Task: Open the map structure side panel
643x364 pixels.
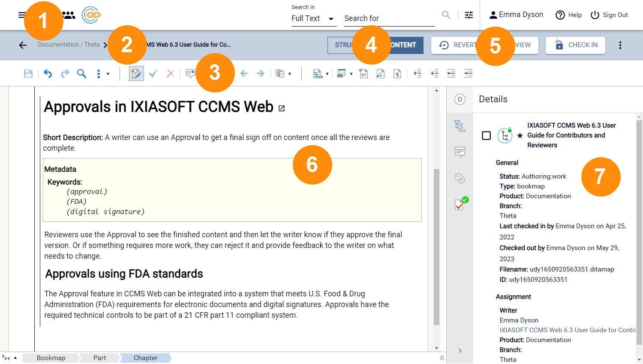Action: pos(460,126)
